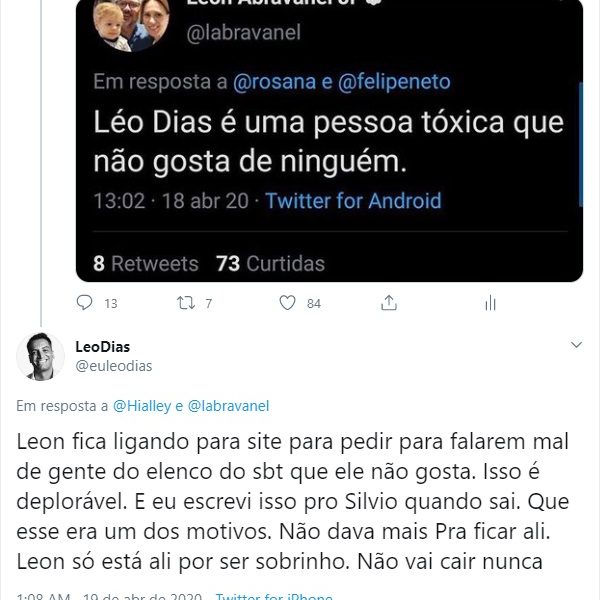Viewport: 603px width, 600px height.
Task: Expand the chevron menu on LeoDias tweet
Action: 576,345
